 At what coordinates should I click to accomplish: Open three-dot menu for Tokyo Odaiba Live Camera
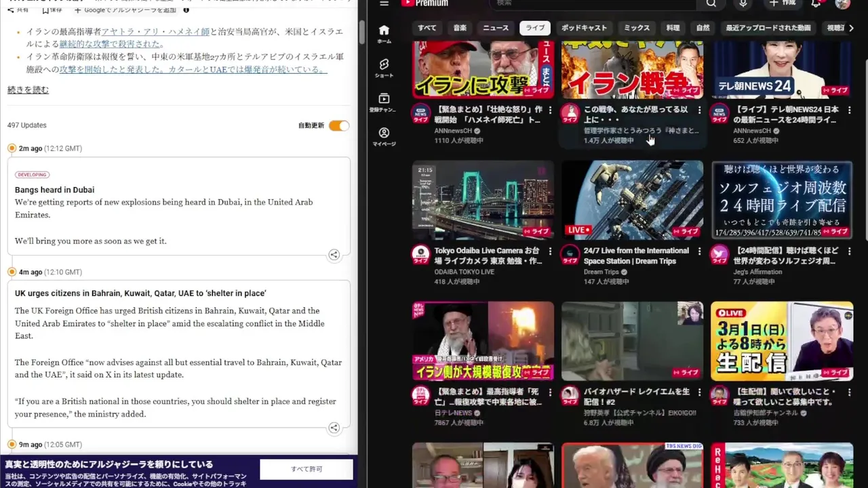pyautogui.click(x=550, y=251)
